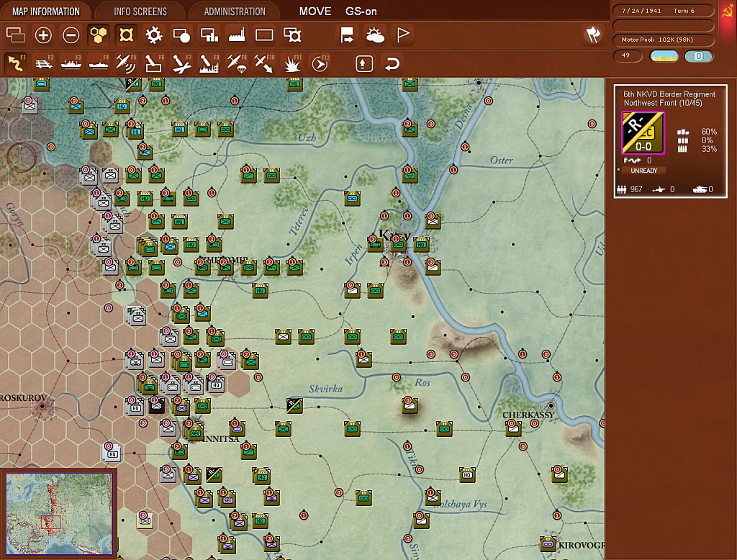
Task: Click the date and turn display
Action: pos(663,10)
